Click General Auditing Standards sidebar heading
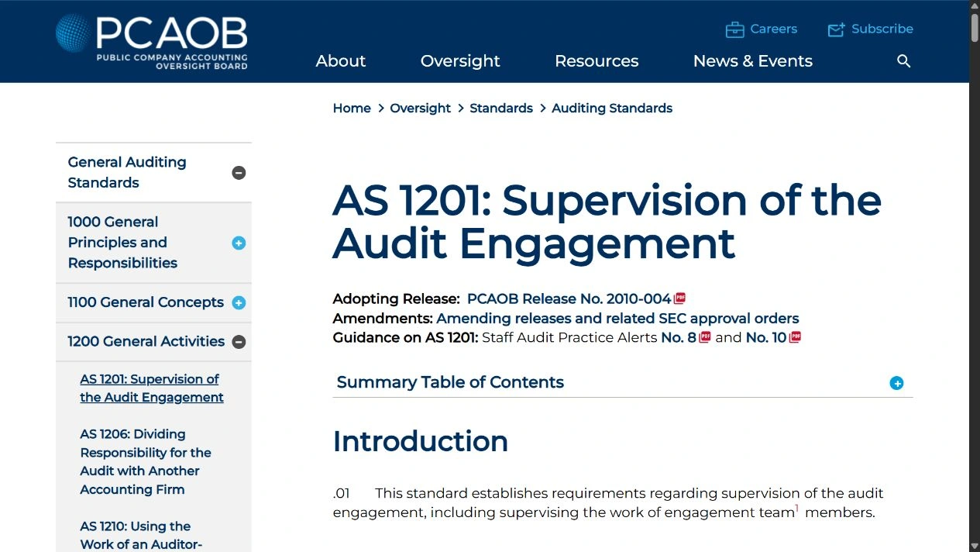This screenshot has width=980, height=552. coord(127,172)
